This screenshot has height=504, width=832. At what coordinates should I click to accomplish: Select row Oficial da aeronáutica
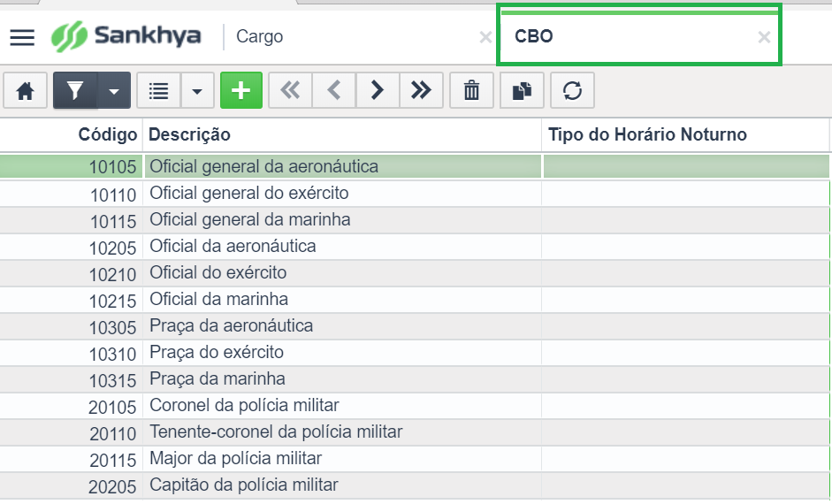(x=415, y=247)
